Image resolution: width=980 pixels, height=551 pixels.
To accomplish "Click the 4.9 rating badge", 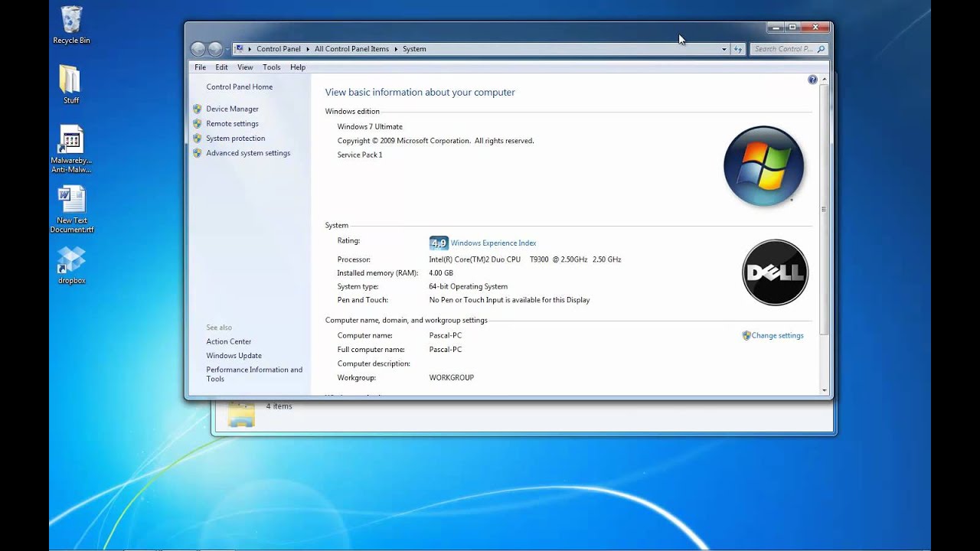I will coord(439,243).
